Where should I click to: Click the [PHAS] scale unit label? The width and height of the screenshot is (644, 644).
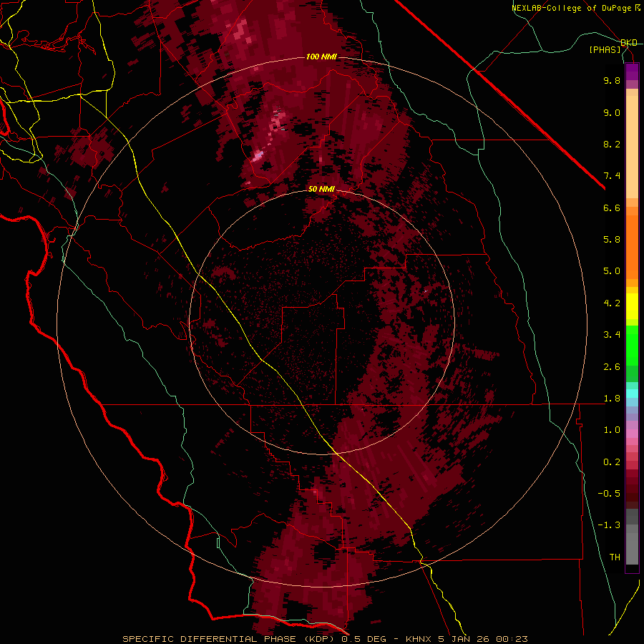pyautogui.click(x=605, y=49)
